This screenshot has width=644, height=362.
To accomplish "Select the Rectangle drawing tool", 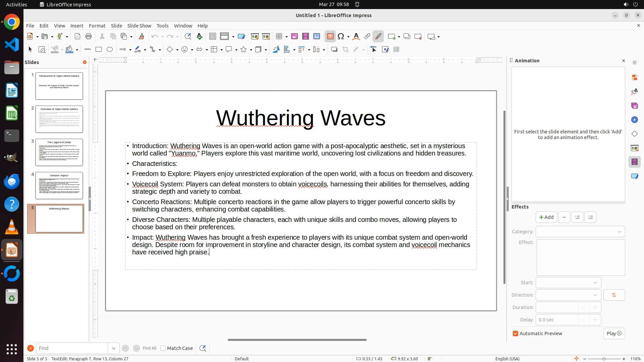I will click(99, 50).
